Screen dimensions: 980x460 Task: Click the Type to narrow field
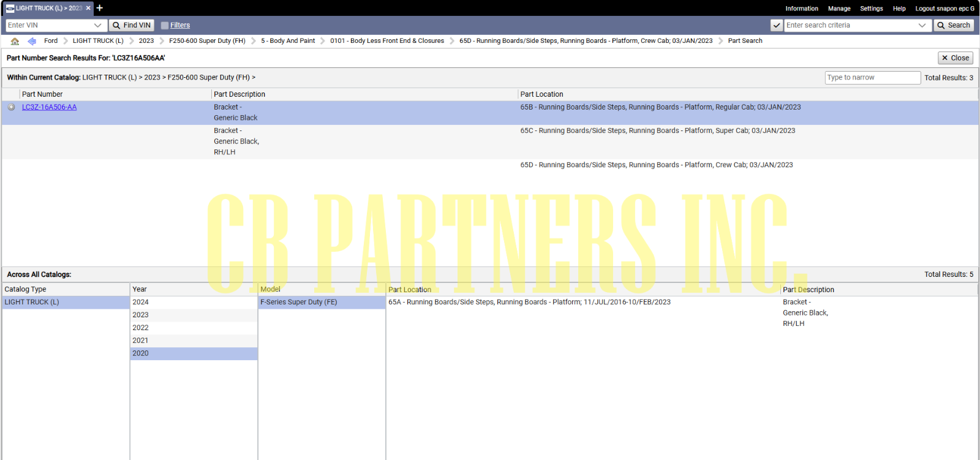[872, 78]
